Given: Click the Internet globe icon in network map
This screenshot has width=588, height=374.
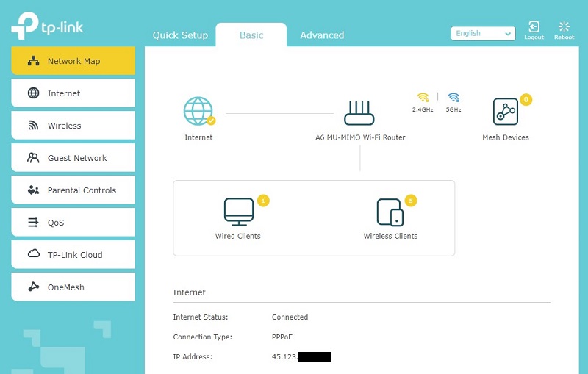Looking at the screenshot, I should [198, 111].
